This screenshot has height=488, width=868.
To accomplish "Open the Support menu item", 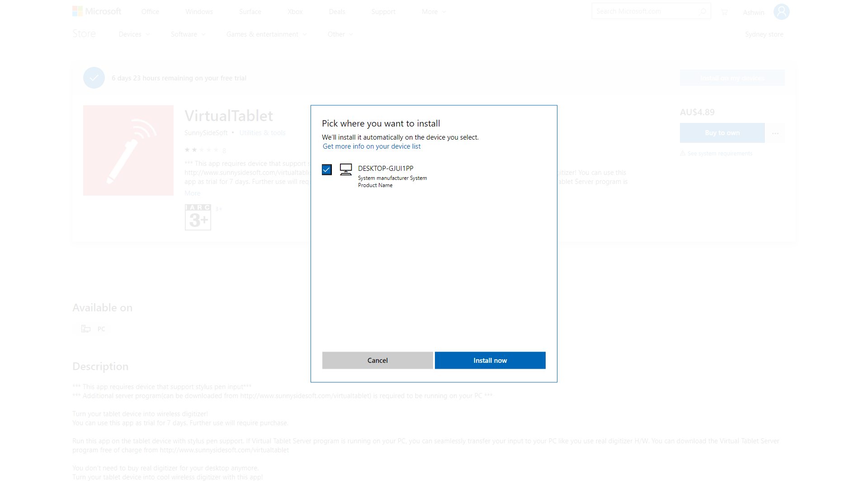I will [383, 12].
